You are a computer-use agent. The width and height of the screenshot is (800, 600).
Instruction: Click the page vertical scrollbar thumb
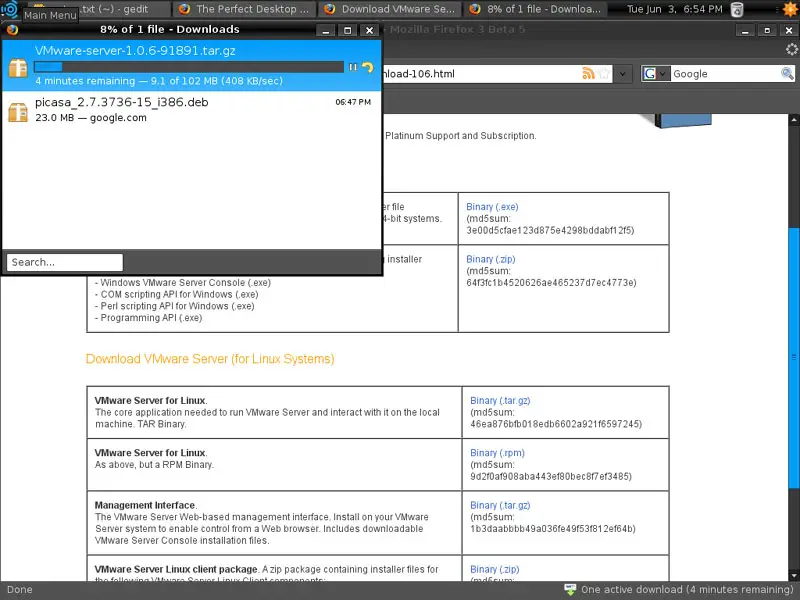pos(794,357)
